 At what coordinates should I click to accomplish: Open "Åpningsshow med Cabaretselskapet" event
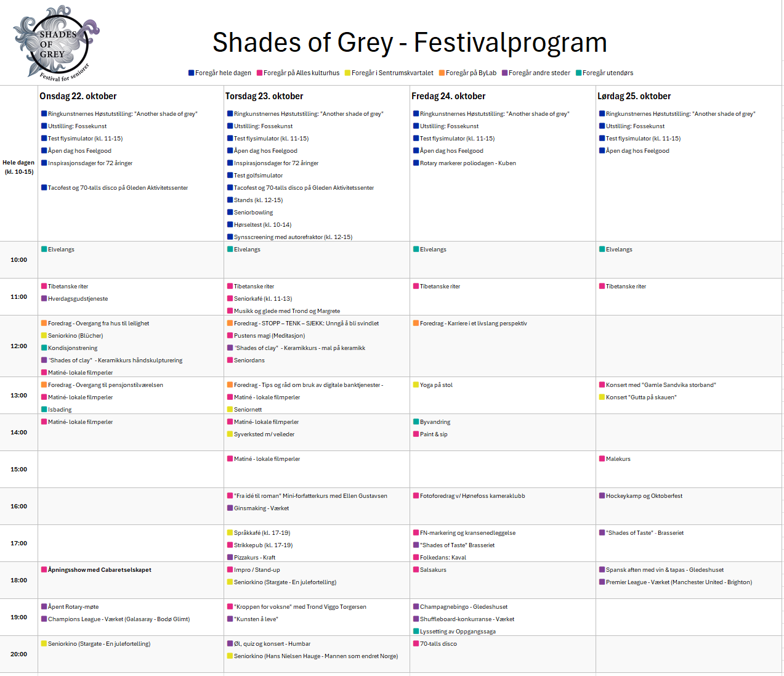click(99, 570)
